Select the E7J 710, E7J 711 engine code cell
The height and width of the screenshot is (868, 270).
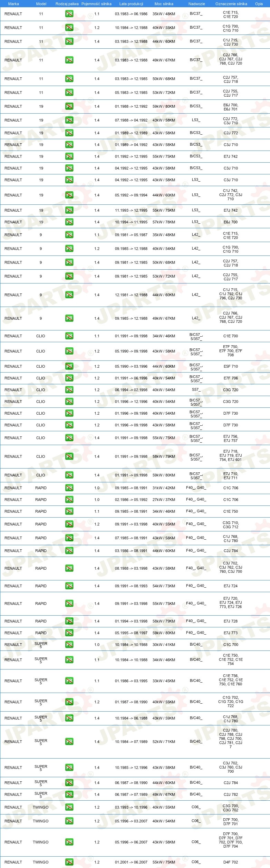(231, 476)
